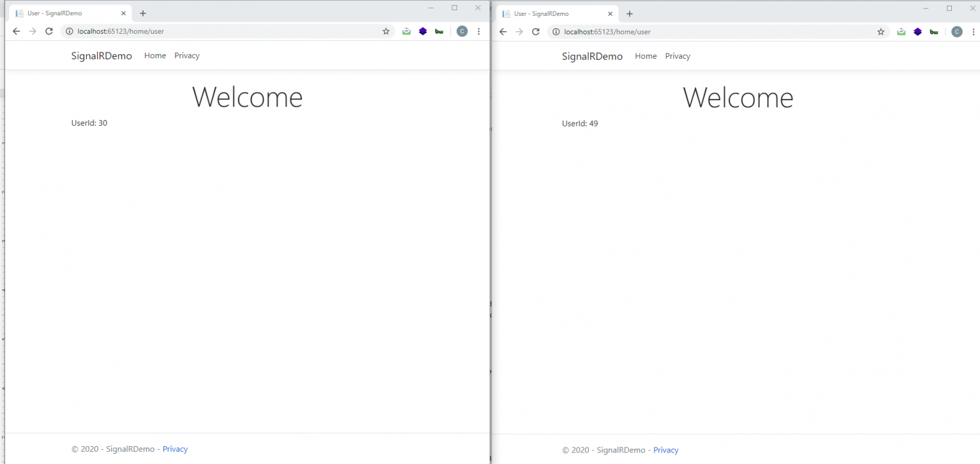Open the star bookmark icon in right window
980x464 pixels.
click(880, 31)
